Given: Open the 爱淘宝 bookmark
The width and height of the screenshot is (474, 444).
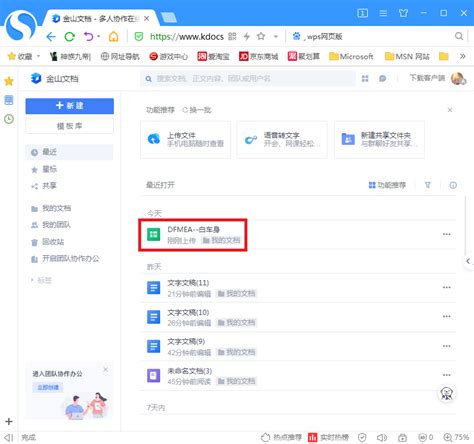Looking at the screenshot, I should point(213,56).
